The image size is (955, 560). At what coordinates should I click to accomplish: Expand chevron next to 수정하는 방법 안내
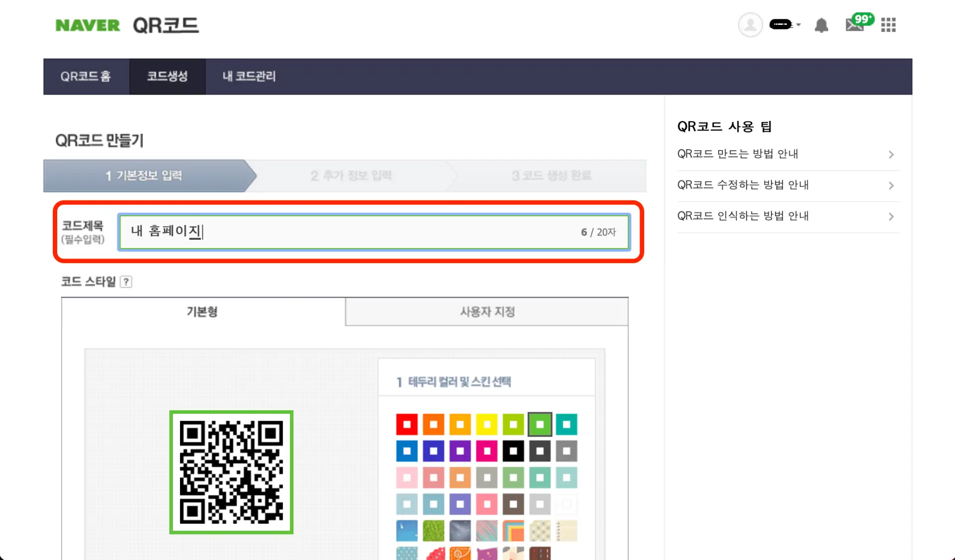coord(891,186)
